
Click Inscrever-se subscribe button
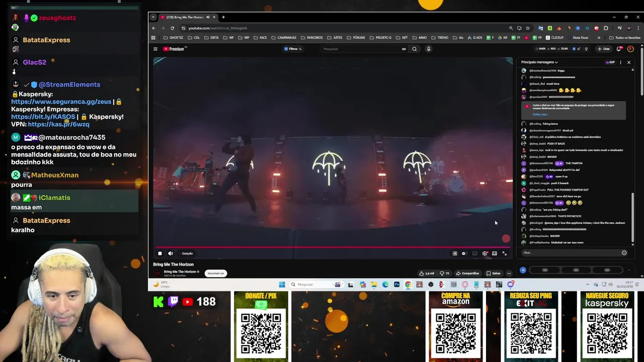click(x=216, y=274)
